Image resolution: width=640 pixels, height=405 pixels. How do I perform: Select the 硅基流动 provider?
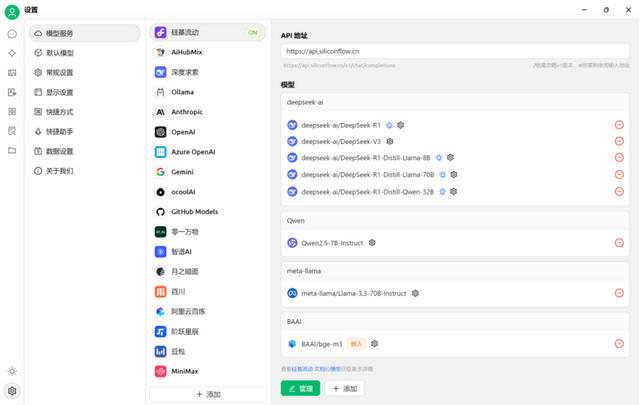coord(207,32)
